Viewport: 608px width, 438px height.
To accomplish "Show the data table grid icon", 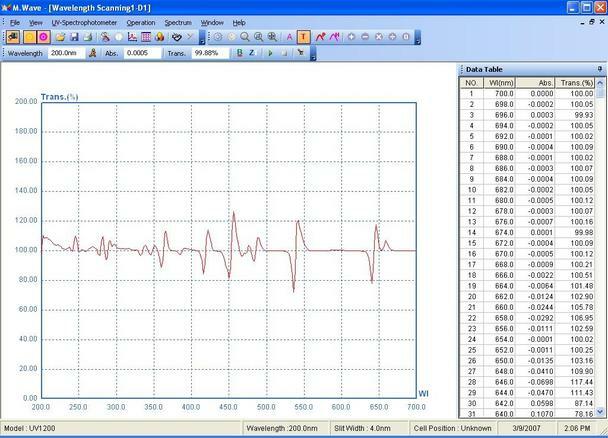I will coord(146,37).
